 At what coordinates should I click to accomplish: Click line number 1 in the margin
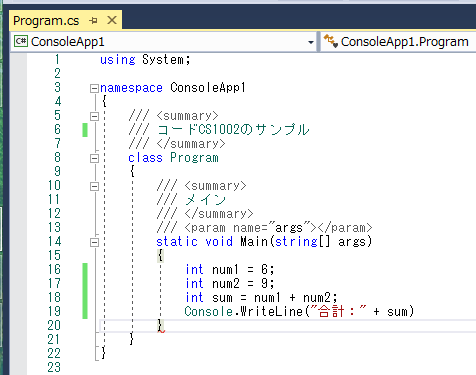click(x=57, y=59)
